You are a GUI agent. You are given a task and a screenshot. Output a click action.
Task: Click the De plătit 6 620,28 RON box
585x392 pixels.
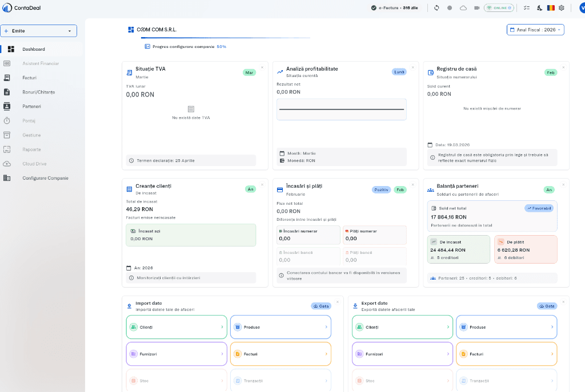(526, 249)
